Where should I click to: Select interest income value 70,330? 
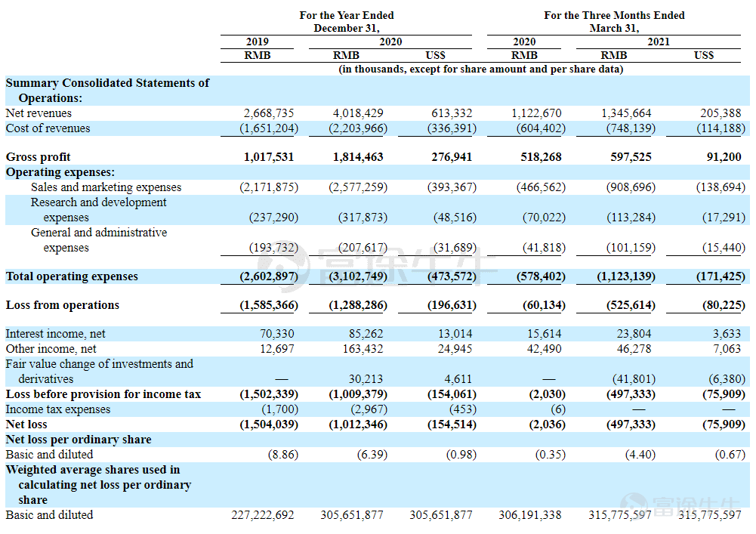click(x=276, y=334)
